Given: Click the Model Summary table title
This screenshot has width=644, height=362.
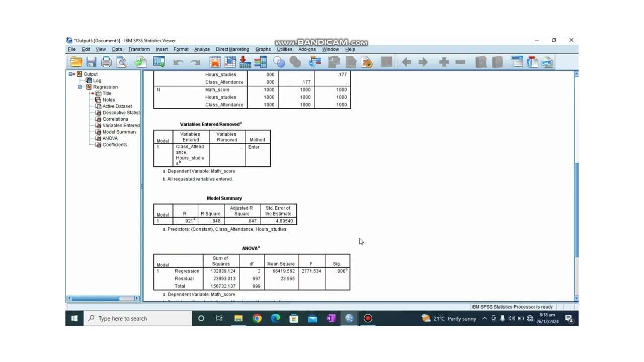Looking at the screenshot, I should click(224, 198).
